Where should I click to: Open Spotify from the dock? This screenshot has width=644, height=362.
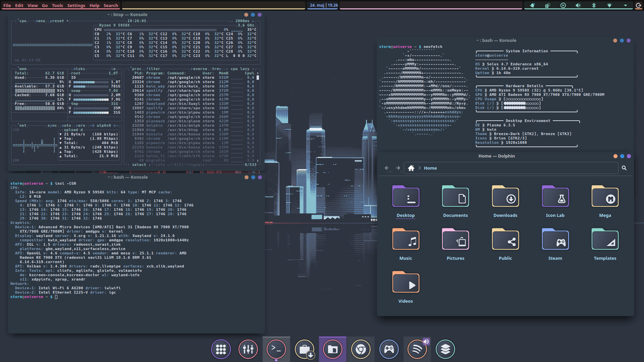pos(417,349)
